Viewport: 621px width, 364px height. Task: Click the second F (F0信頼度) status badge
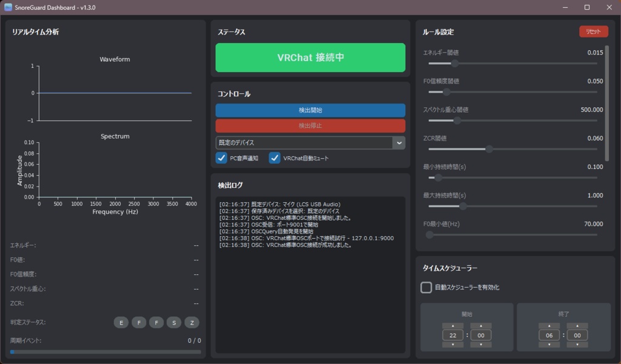(x=156, y=322)
